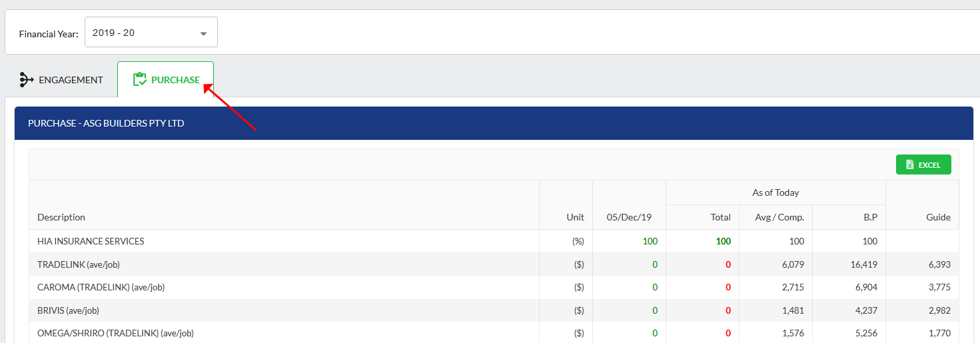The image size is (980, 343).
Task: Click the OMEGA/SHRIRO (TRADELINK) row description
Action: (115, 333)
